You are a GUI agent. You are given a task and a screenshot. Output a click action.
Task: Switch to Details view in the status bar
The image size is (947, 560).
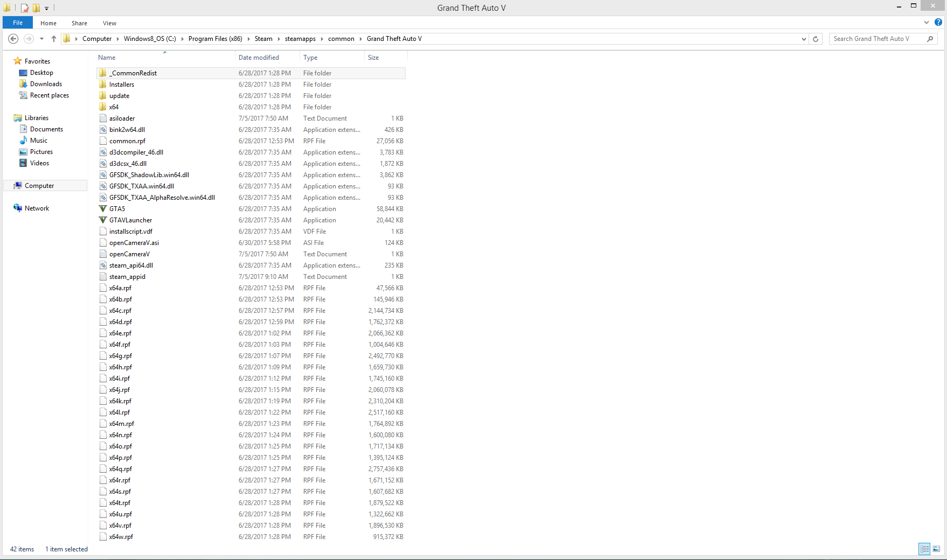[925, 549]
